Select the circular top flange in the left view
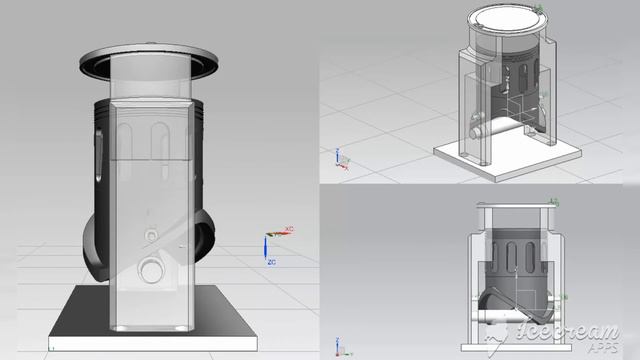 click(149, 62)
